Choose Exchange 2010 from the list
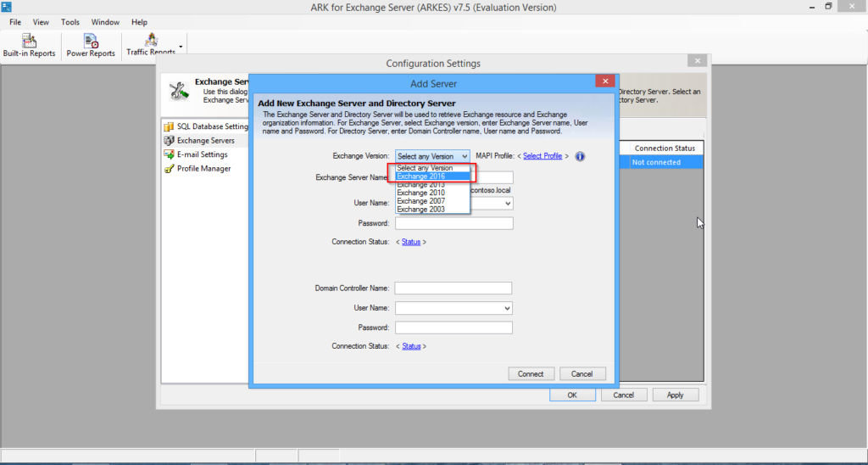 [432, 193]
